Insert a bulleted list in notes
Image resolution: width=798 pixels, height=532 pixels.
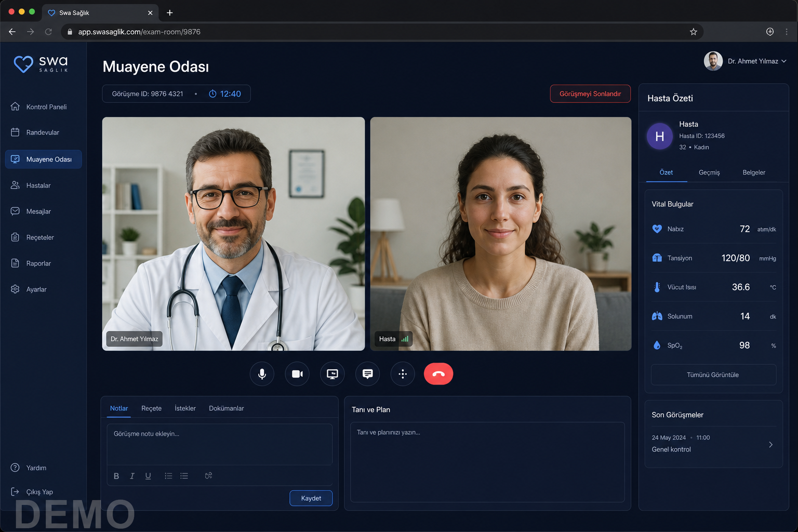(184, 476)
